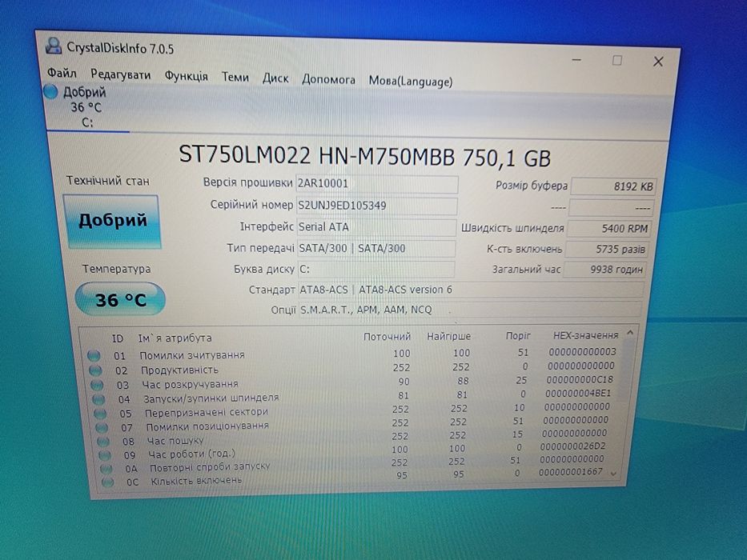Viewport: 747px width, 560px height.
Task: Close the CrystalDiskInfo window
Action: (x=658, y=62)
